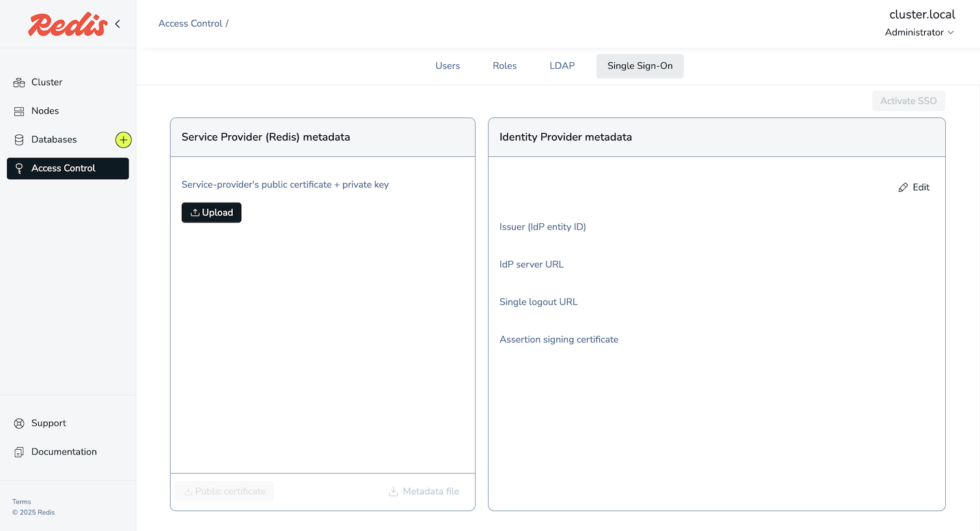
Task: Download the Public certificate
Action: pyautogui.click(x=225, y=491)
